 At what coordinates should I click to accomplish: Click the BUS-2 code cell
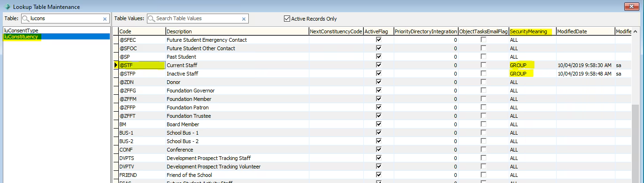click(142, 141)
